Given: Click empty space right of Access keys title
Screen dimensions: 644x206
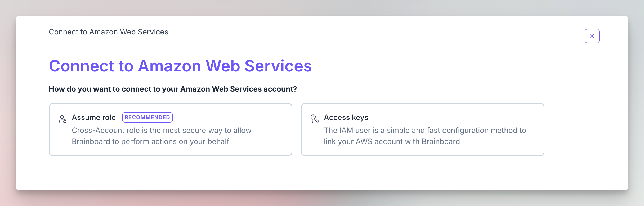Looking at the screenshot, I should tap(450, 117).
